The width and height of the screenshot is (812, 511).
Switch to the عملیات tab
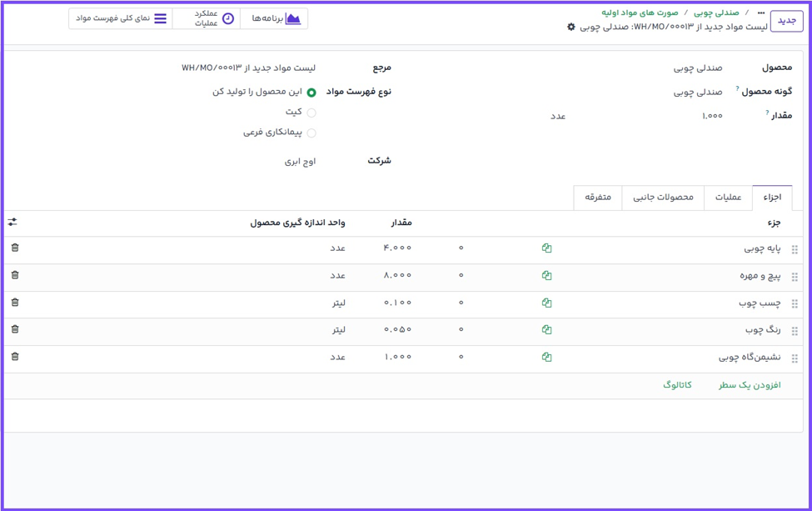(x=728, y=198)
